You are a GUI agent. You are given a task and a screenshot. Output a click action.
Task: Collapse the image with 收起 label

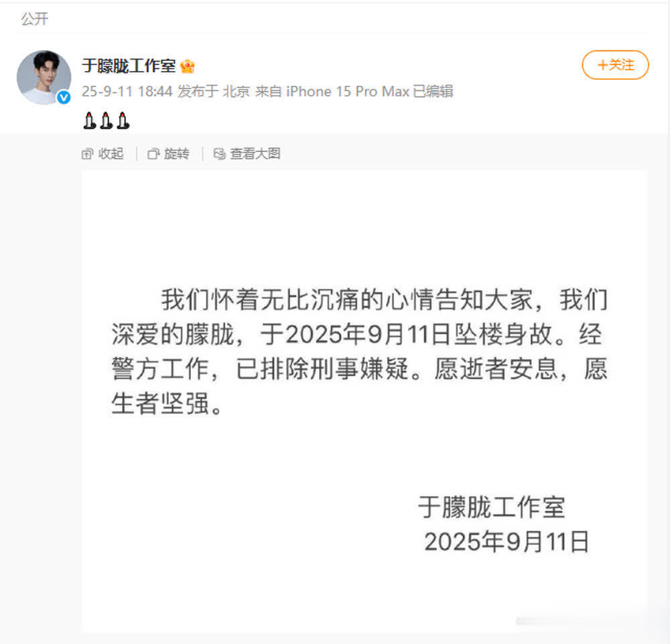pyautogui.click(x=111, y=154)
